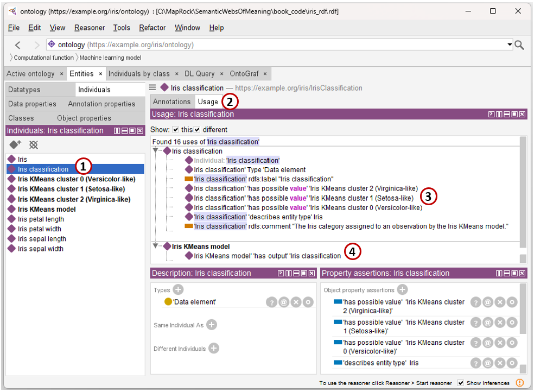534x392 pixels.
Task: Collapse the Iris classification usage tree
Action: (156, 150)
